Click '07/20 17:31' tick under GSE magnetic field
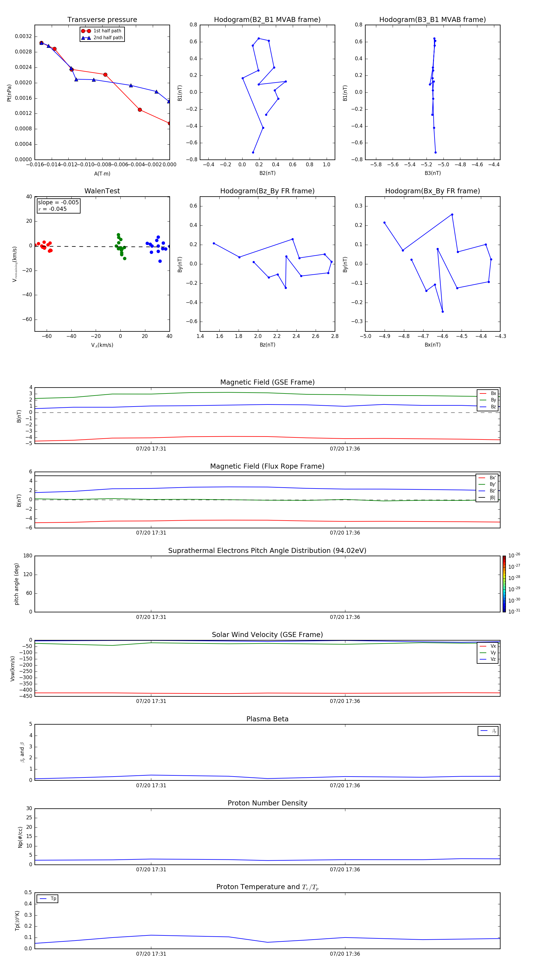The width and height of the screenshot is (535, 980). [x=151, y=449]
